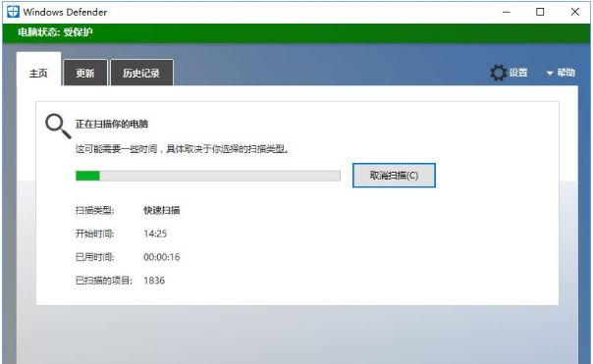Click the heading 正在扫描你的电脑
This screenshot has width=593, height=364.
(112, 124)
